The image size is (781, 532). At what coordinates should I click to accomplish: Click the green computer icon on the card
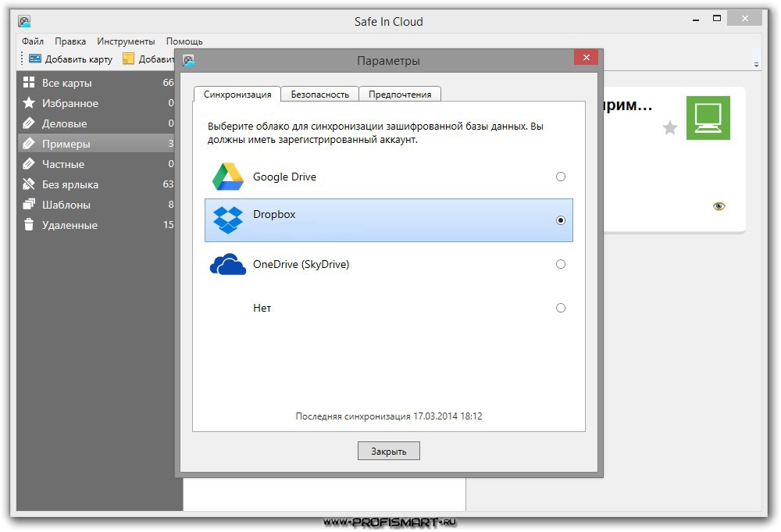pos(708,118)
